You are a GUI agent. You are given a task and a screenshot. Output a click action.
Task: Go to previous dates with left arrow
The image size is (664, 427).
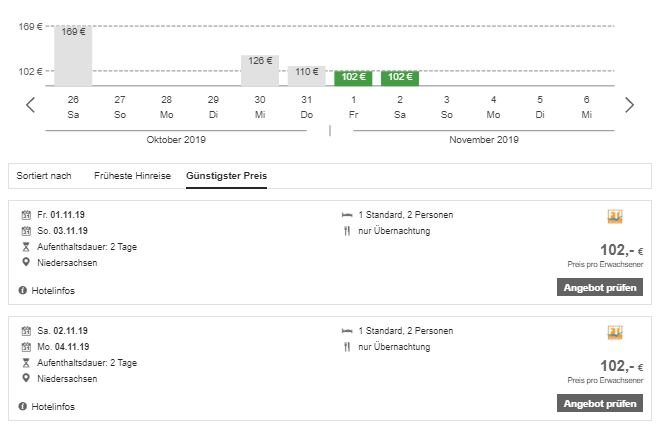31,105
